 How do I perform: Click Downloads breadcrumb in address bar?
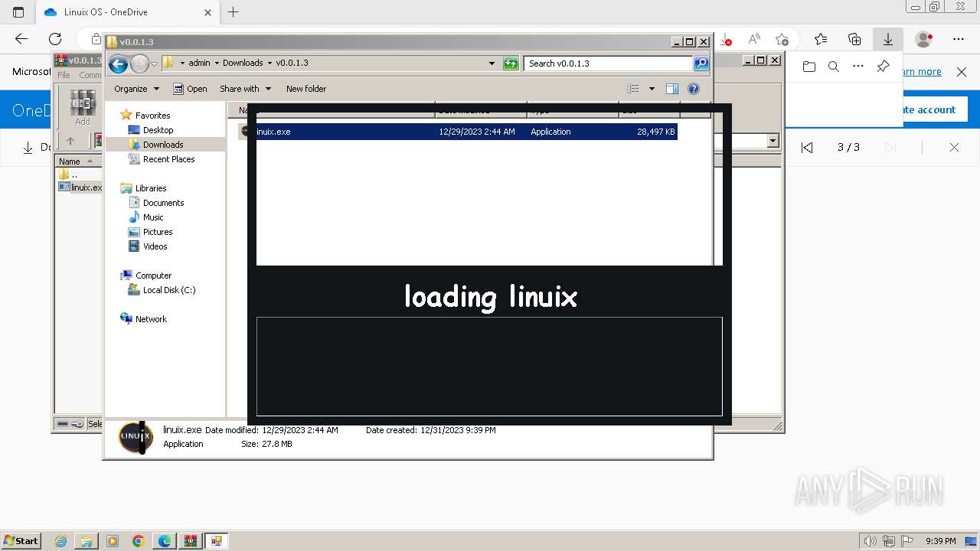[243, 64]
